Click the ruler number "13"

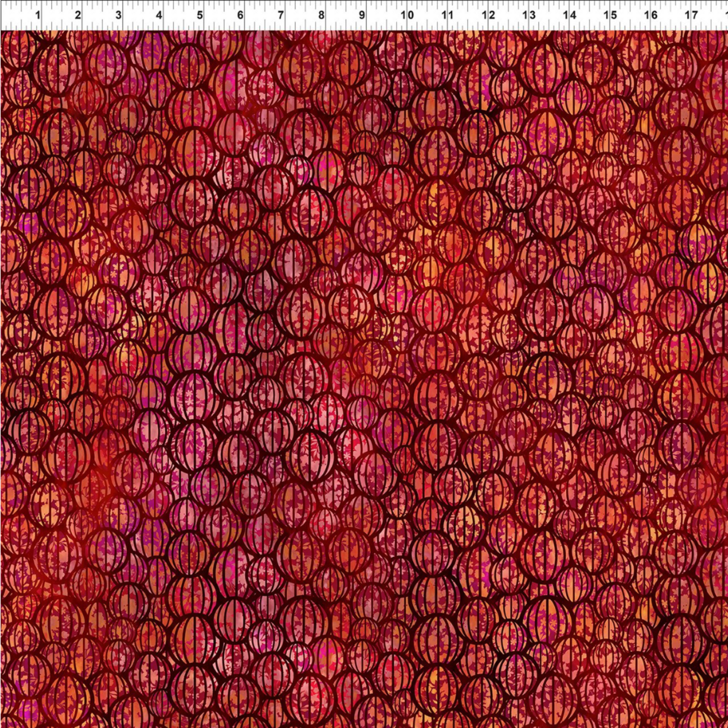click(529, 15)
